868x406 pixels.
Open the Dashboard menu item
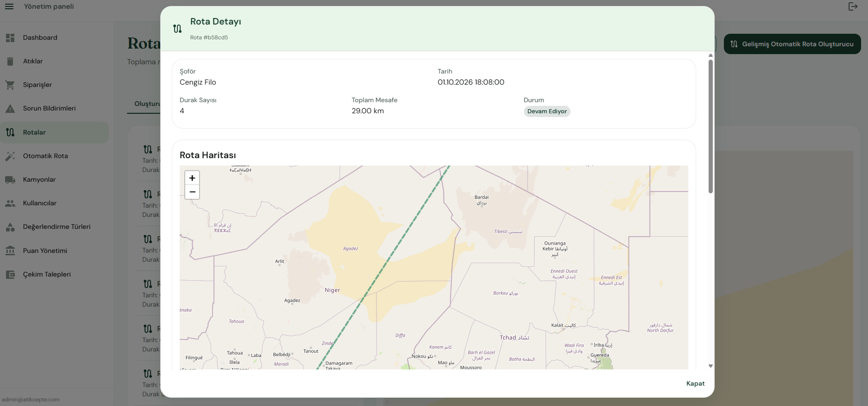pyautogui.click(x=55, y=38)
